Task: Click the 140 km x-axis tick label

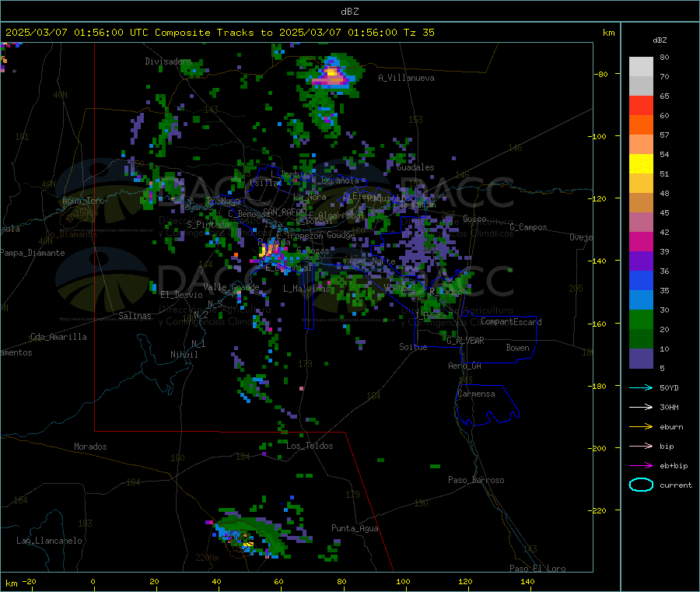Action: tap(527, 581)
